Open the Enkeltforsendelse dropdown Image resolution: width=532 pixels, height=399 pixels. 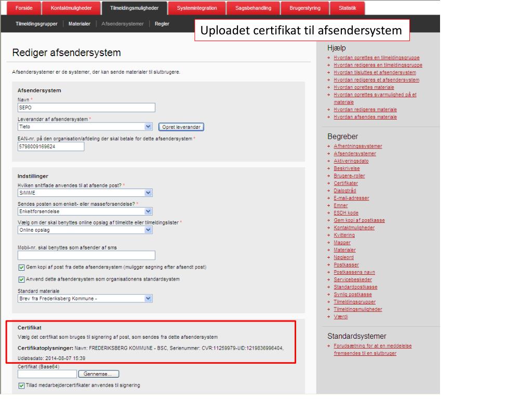pyautogui.click(x=85, y=211)
